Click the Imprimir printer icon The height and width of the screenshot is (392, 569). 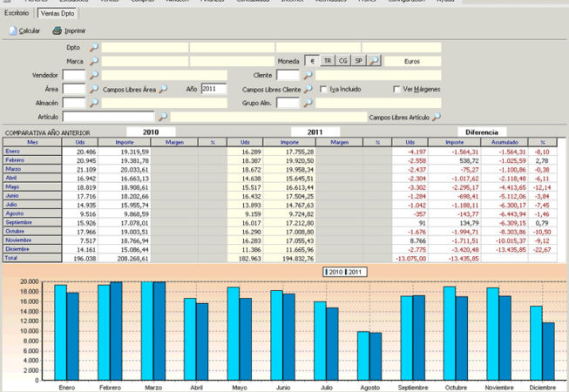(57, 30)
